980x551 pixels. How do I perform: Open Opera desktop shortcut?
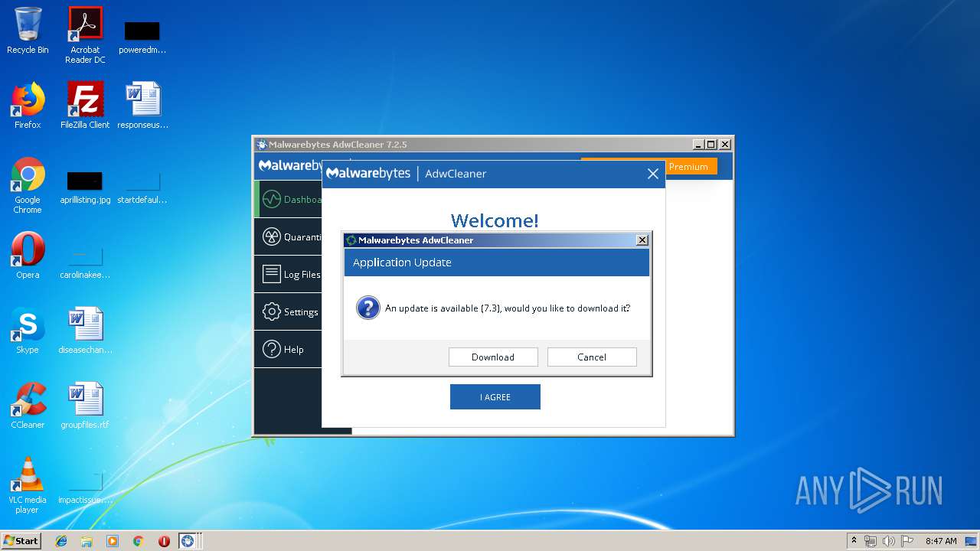pyautogui.click(x=28, y=256)
